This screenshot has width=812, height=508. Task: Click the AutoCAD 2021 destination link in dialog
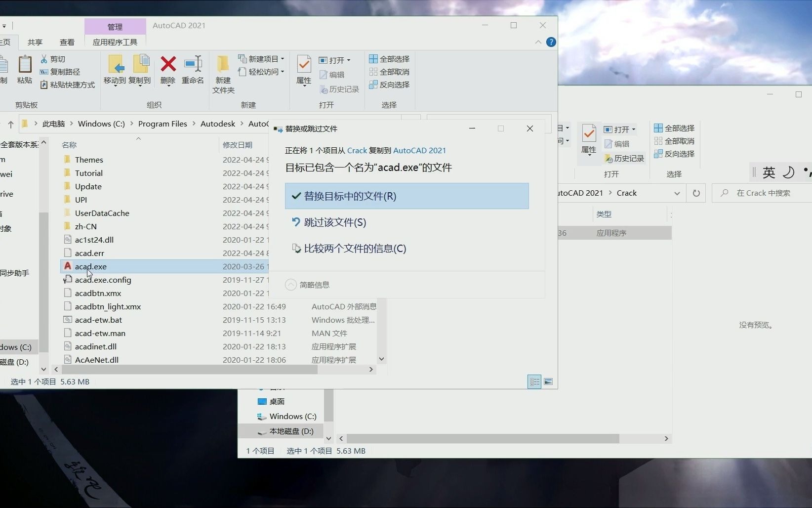point(419,150)
